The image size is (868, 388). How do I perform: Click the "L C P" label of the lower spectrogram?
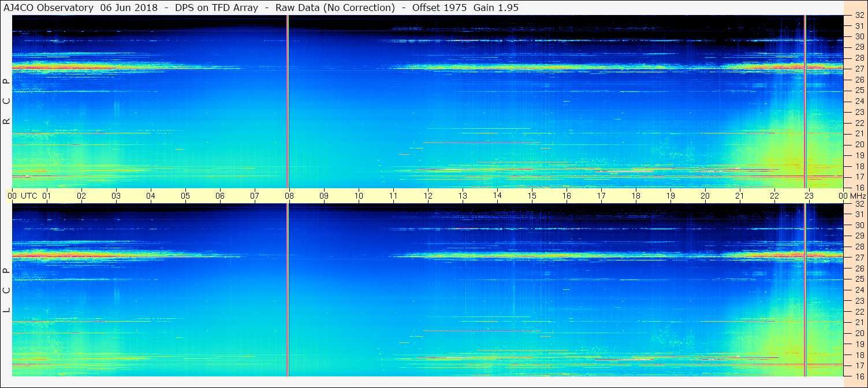7,290
